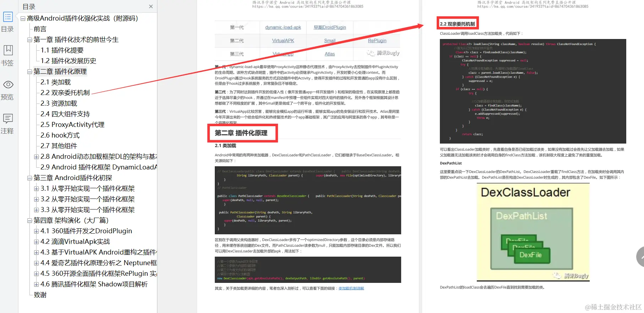Jump to 2.2 双亲委托机制

(65, 93)
